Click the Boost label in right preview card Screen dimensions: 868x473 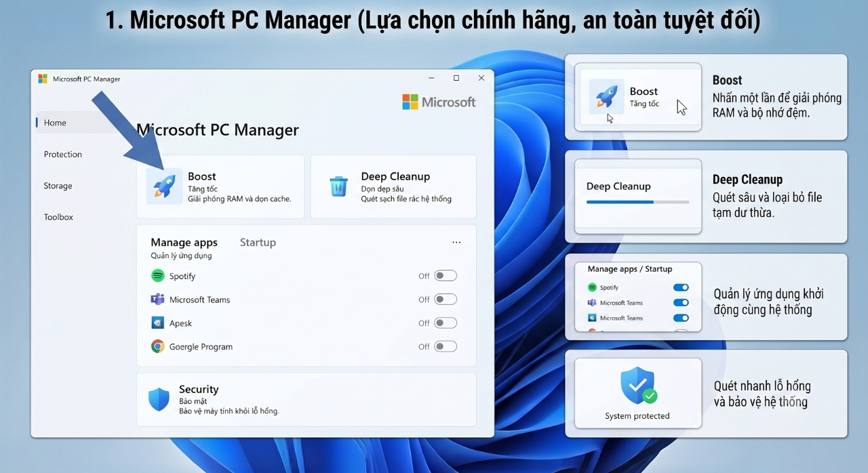[644, 91]
